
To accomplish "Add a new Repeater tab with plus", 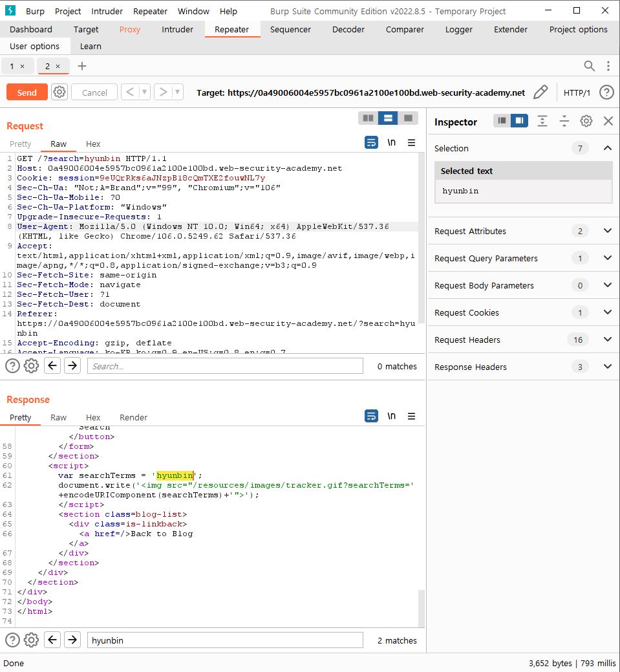I will click(82, 66).
